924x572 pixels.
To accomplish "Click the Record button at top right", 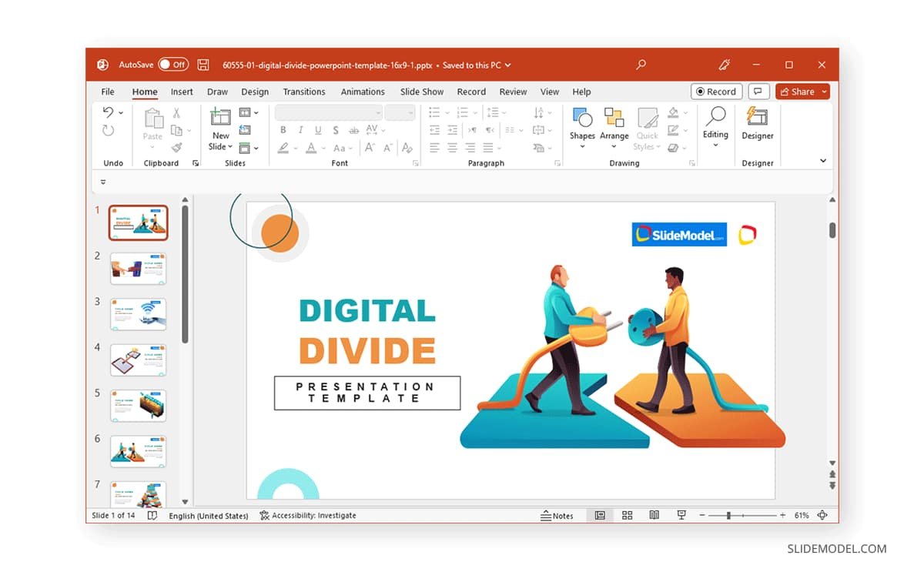I will pos(716,92).
